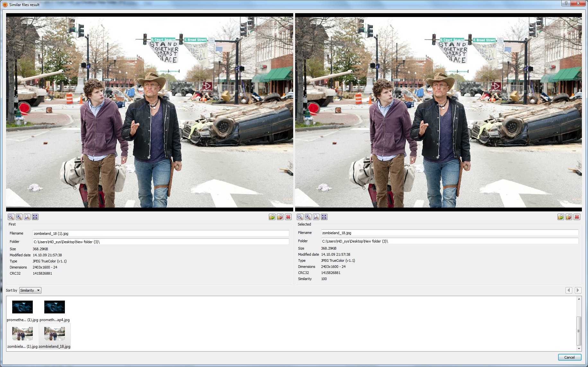The image size is (588, 367).
Task: Go to the previous similar file result
Action: [x=569, y=290]
